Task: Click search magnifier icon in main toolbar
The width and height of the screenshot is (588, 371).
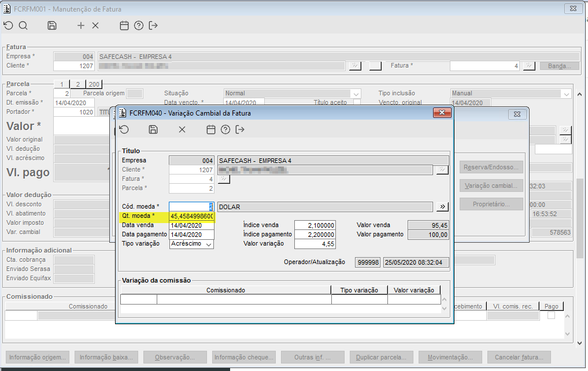Action: [x=23, y=25]
